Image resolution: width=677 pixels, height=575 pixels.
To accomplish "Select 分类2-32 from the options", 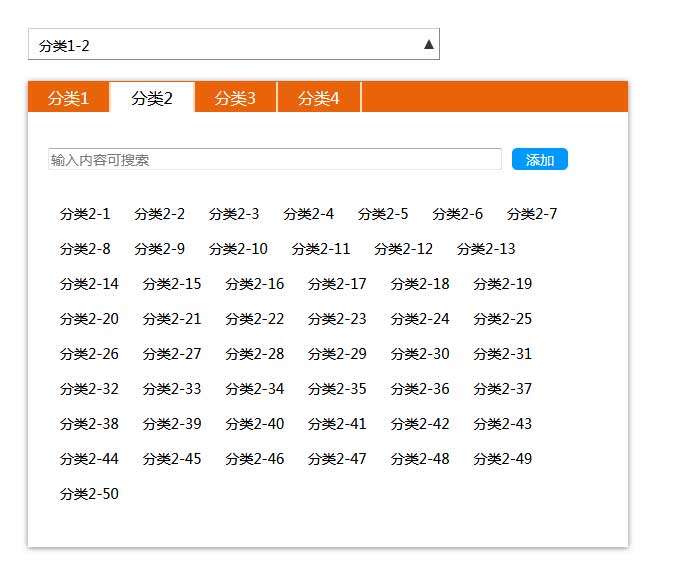I will tap(89, 389).
